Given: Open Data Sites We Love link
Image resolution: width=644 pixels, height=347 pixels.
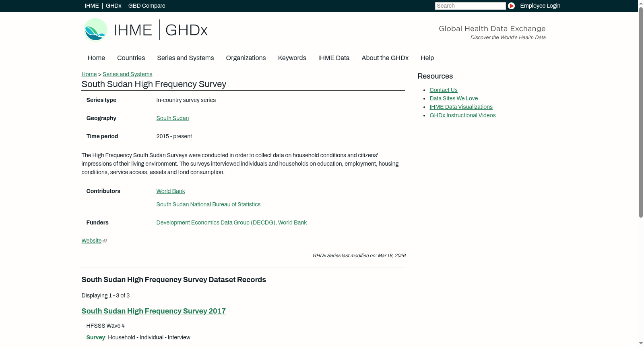Looking at the screenshot, I should click(x=454, y=98).
